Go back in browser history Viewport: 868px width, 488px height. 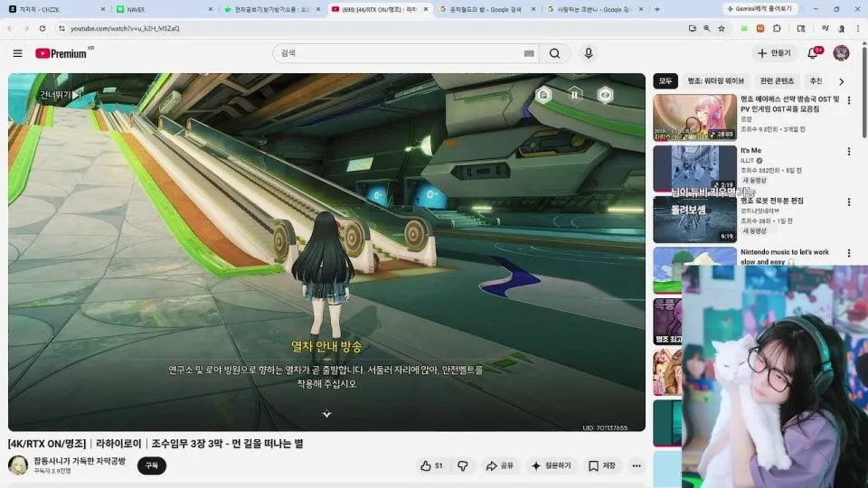pyautogui.click(x=10, y=28)
